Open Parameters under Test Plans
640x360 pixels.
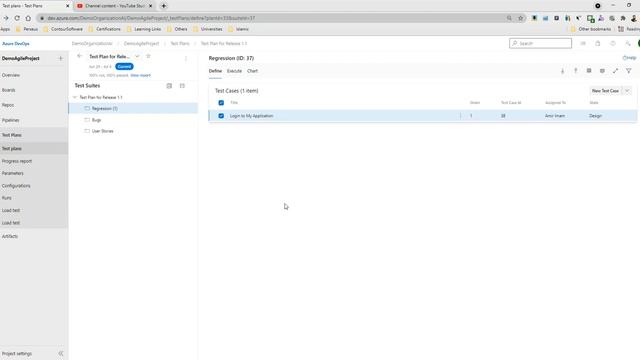pyautogui.click(x=13, y=173)
